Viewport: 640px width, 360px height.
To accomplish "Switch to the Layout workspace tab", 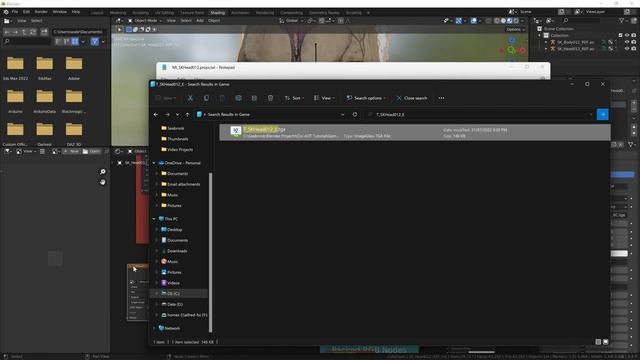I will pos(97,13).
